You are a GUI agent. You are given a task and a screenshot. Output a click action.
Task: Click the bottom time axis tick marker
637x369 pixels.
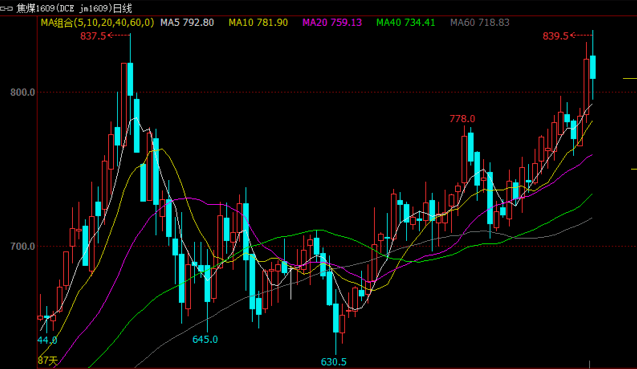589,364
